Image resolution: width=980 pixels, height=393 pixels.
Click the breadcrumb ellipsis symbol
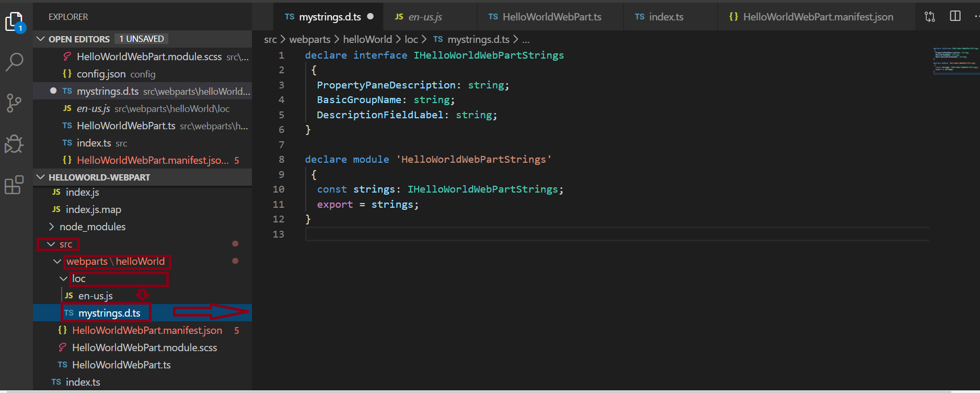point(526,40)
